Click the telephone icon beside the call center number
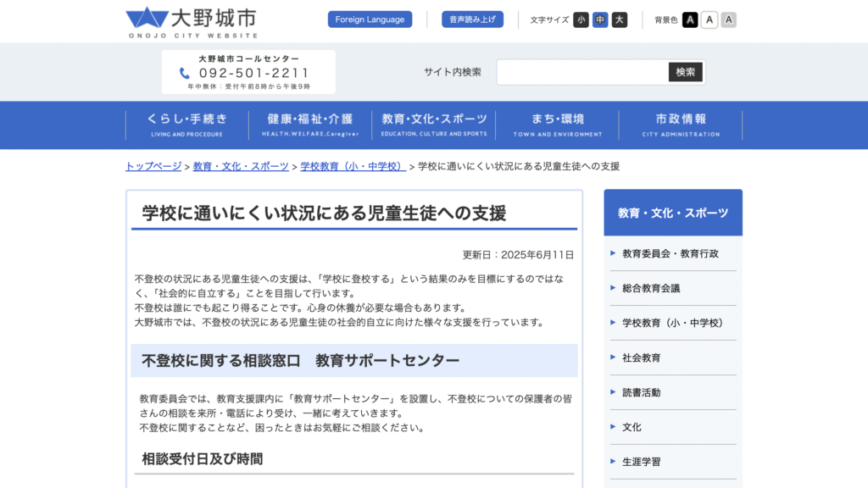The height and width of the screenshot is (488, 868). tap(185, 74)
